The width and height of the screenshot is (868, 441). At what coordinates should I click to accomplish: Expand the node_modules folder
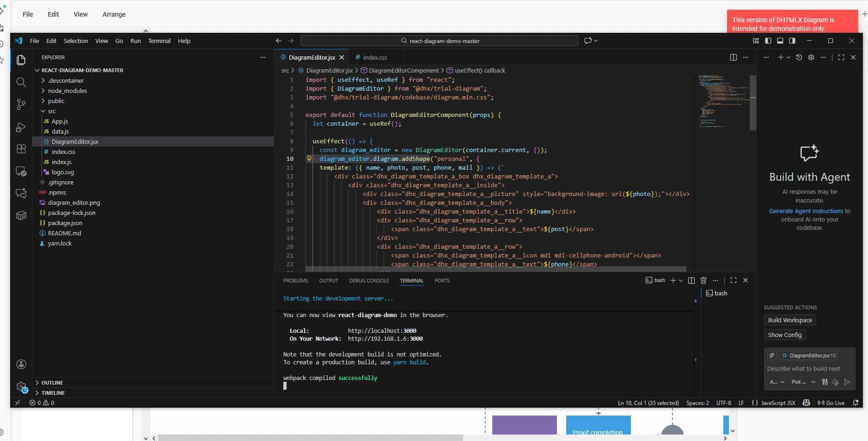point(67,91)
